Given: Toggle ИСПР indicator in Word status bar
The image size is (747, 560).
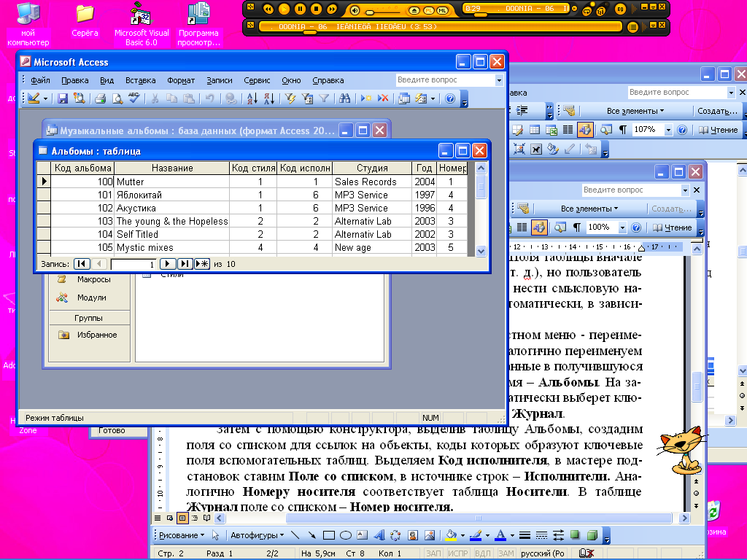Looking at the screenshot, I should click(458, 553).
